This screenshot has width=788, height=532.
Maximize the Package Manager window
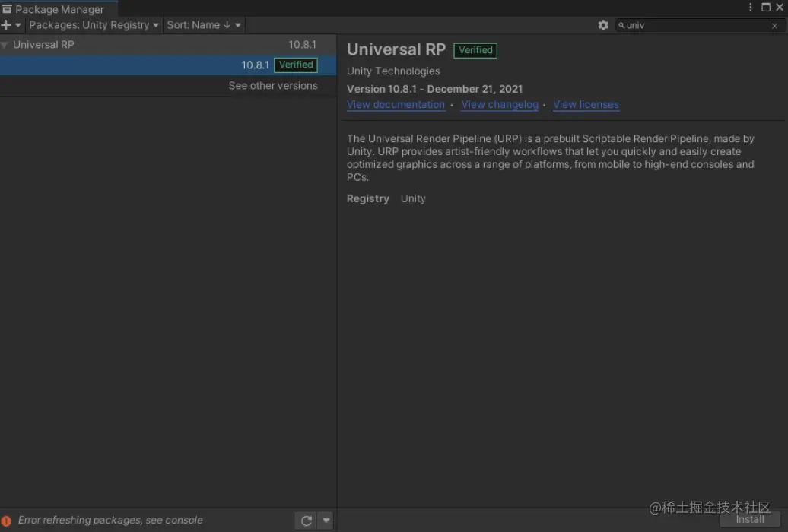765,7
